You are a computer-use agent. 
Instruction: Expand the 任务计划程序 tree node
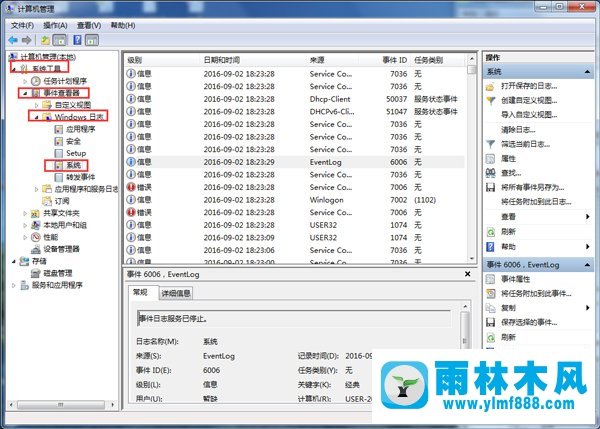pos(25,81)
